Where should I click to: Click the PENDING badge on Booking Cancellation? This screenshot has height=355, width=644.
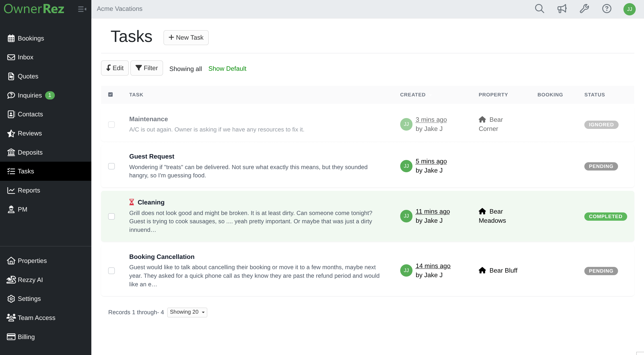601,271
